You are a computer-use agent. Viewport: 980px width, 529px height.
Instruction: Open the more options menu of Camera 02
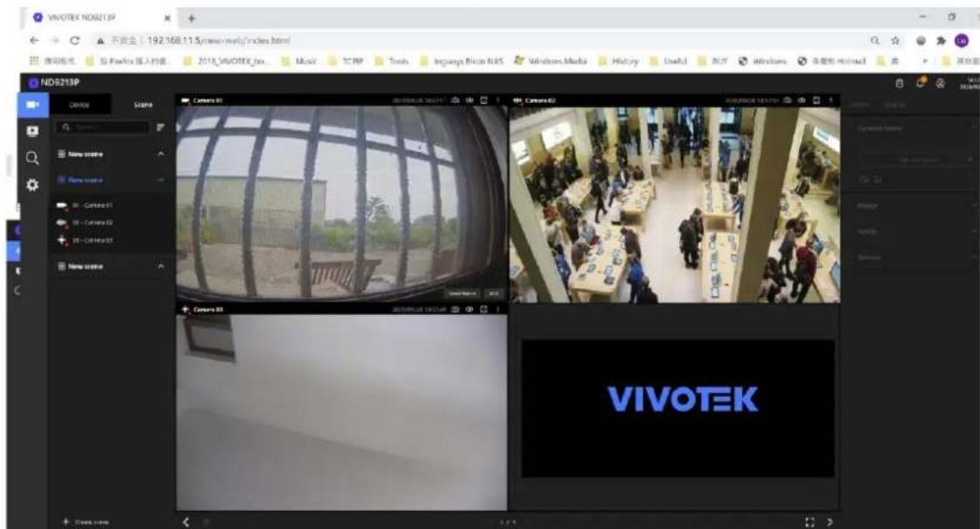pyautogui.click(x=831, y=100)
